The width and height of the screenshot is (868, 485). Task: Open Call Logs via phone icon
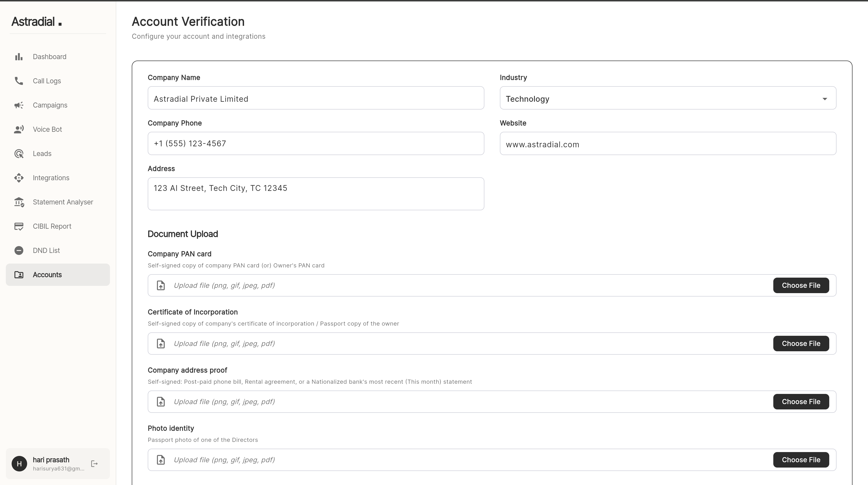[19, 81]
